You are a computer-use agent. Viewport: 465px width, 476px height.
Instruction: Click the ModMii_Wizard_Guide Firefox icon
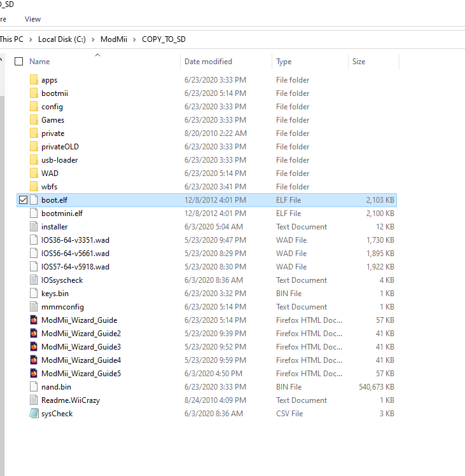pyautogui.click(x=34, y=320)
